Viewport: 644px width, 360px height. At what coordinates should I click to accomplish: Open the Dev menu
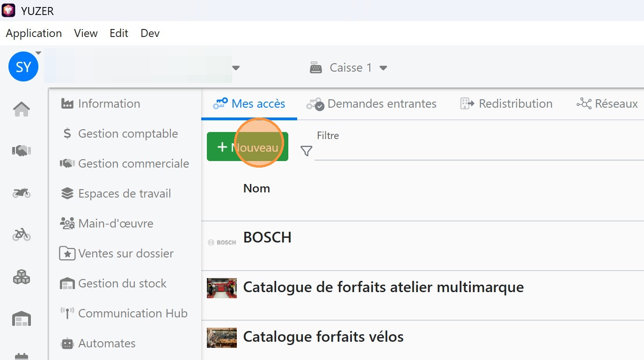150,33
